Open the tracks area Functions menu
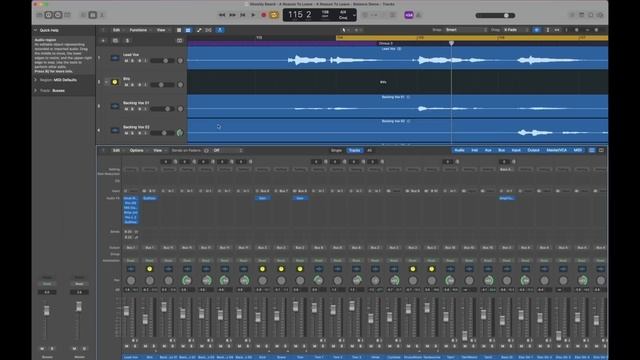Viewport: 640px width, 360px height. pyautogui.click(x=138, y=30)
